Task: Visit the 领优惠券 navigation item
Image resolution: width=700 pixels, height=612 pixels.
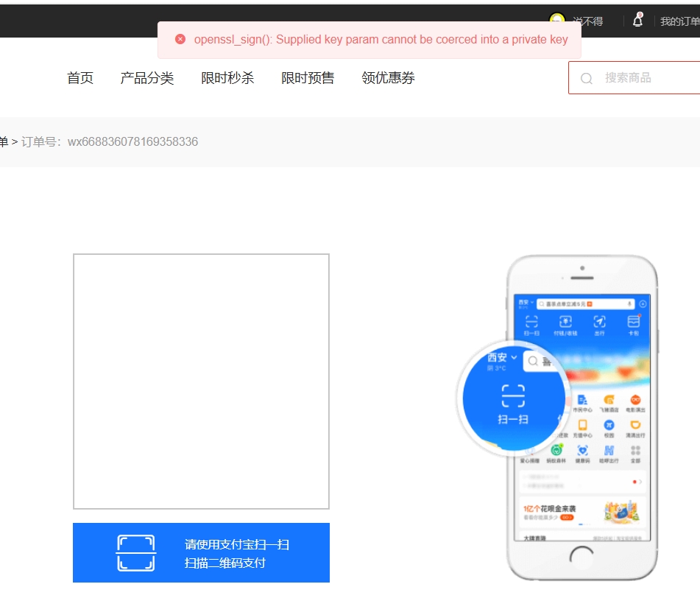Action: pyautogui.click(x=388, y=78)
